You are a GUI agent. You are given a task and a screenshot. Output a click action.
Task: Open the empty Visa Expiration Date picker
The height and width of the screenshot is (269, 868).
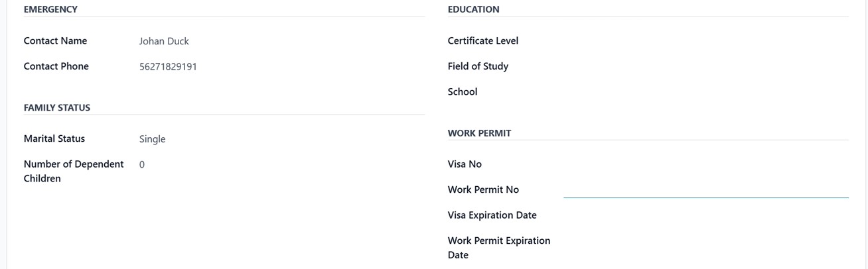[x=705, y=215]
